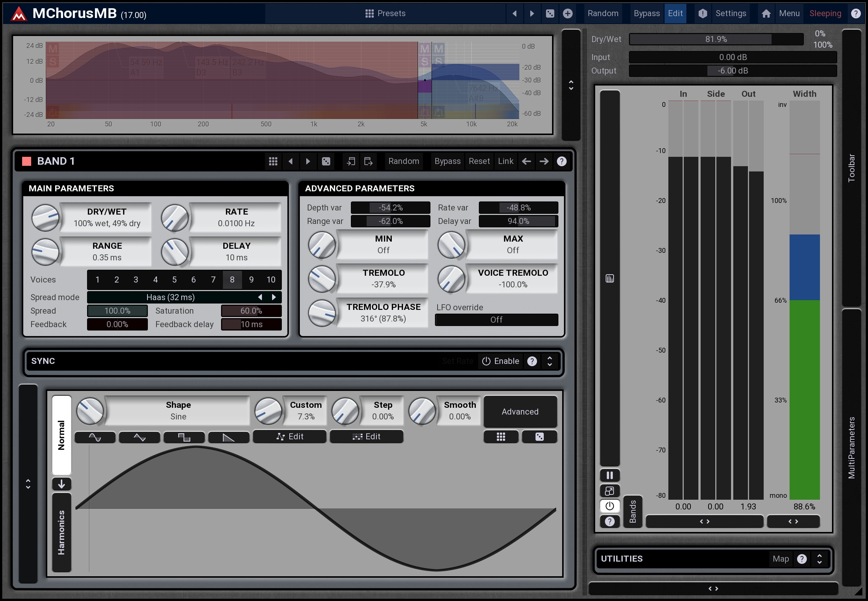Click the add preset plus icon
Viewport: 868px width, 601px height.
tap(567, 14)
